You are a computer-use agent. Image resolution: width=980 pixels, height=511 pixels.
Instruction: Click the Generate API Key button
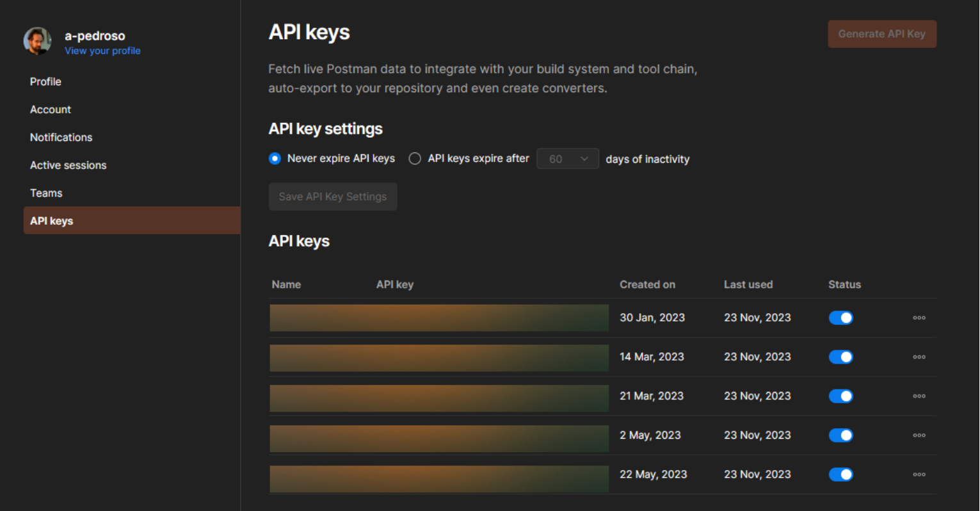pyautogui.click(x=882, y=34)
